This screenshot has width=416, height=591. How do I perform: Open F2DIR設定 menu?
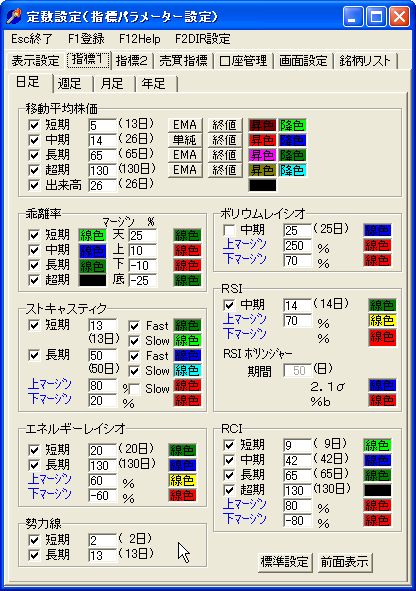203,39
